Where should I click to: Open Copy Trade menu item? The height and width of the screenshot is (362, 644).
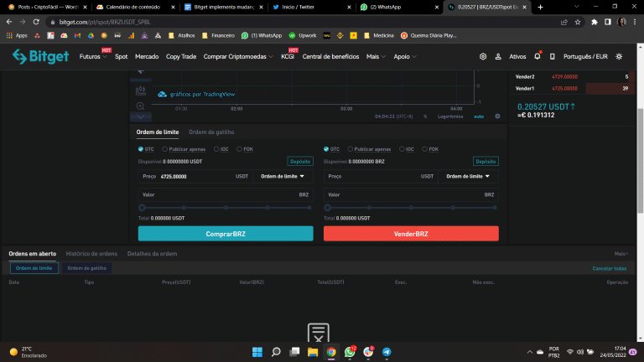[x=181, y=57]
